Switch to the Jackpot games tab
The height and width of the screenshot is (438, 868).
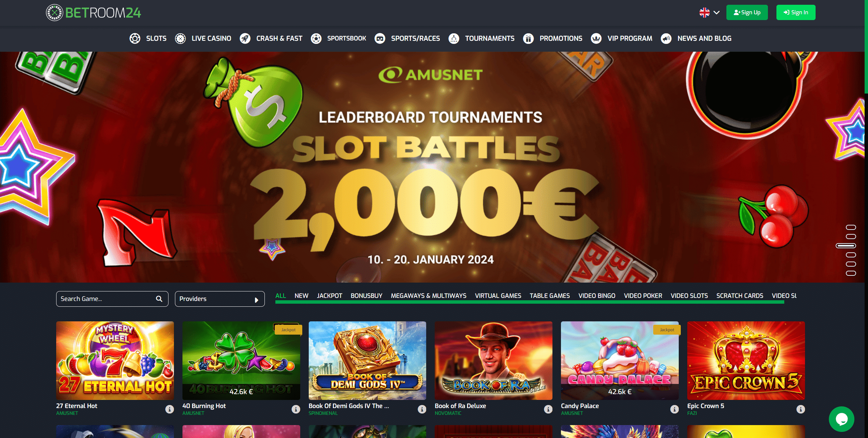[x=329, y=296]
